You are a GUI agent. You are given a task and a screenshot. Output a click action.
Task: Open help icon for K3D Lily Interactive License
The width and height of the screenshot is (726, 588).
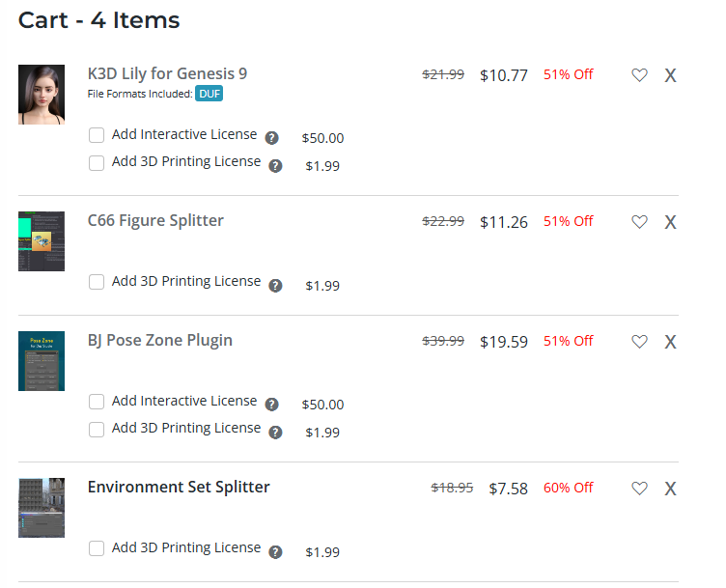[272, 138]
